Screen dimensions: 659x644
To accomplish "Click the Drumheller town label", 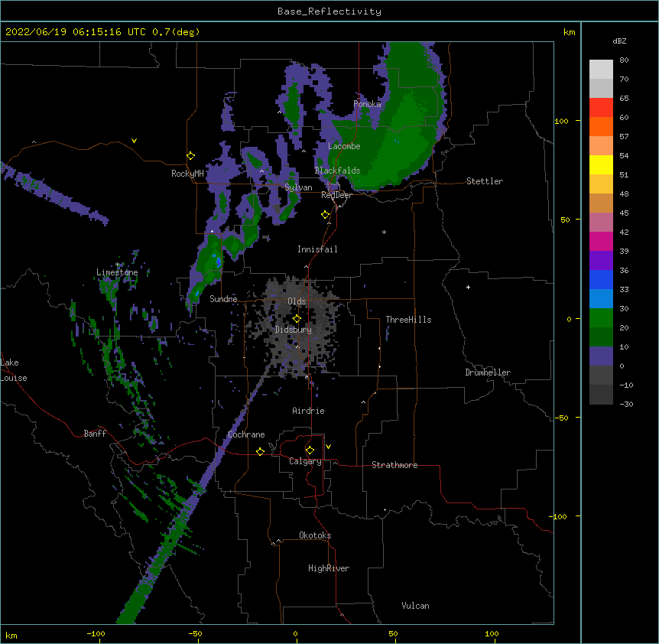I will (488, 372).
